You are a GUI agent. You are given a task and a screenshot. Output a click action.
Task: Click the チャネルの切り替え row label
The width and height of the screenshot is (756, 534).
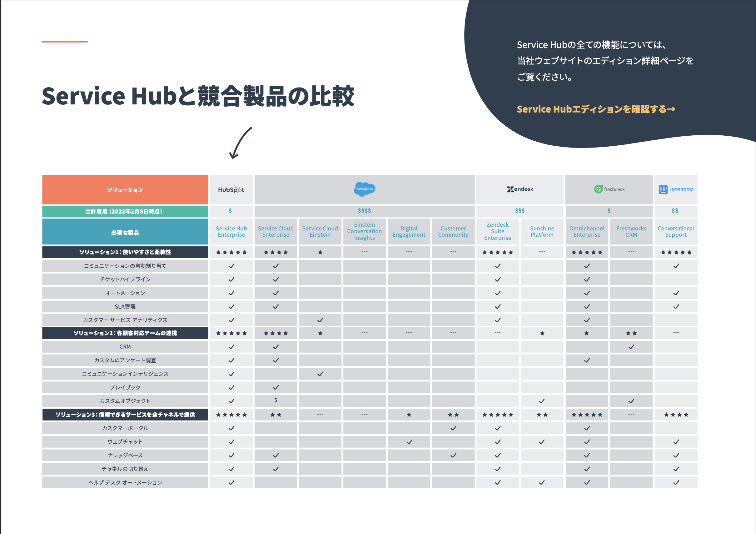pyautogui.click(x=125, y=469)
